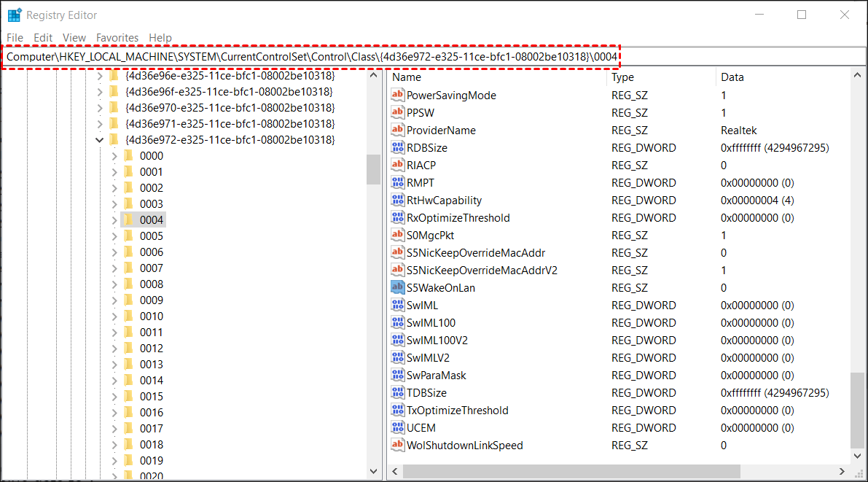Collapse the {4d36e972-e325-11ce-bfc1-08002be10318} key
The height and width of the screenshot is (482, 868).
tap(99, 139)
